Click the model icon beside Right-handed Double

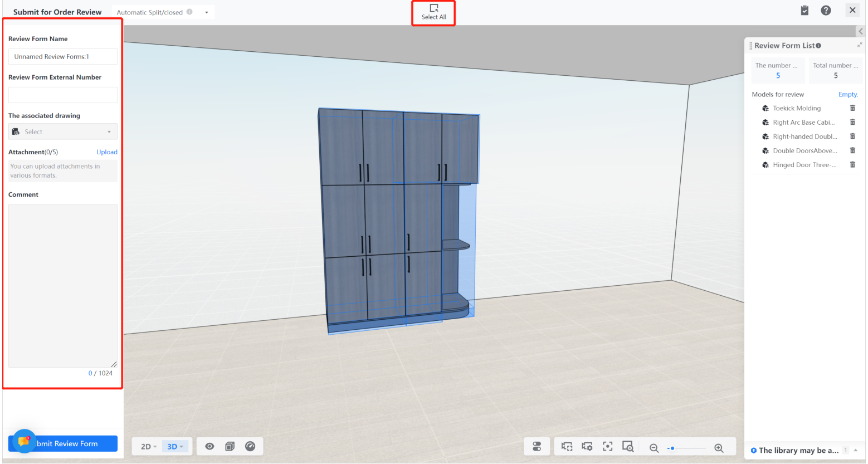pos(765,136)
